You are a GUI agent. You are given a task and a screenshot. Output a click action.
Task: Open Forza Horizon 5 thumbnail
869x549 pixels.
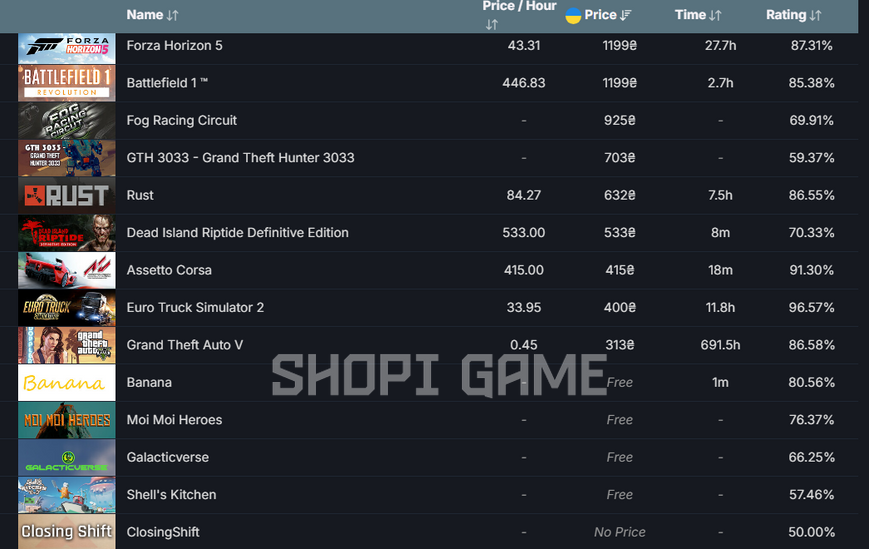tap(67, 48)
